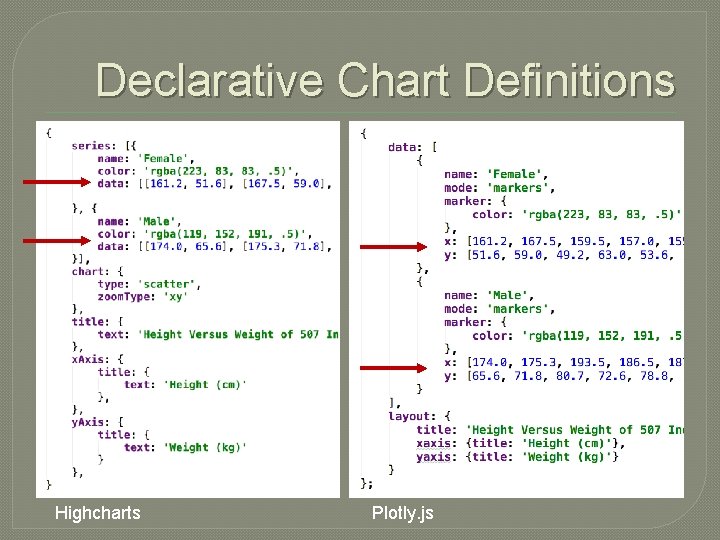Image resolution: width=720 pixels, height=540 pixels.
Task: Click the 'Highcharts' caption below the left panel
Action: (97, 512)
